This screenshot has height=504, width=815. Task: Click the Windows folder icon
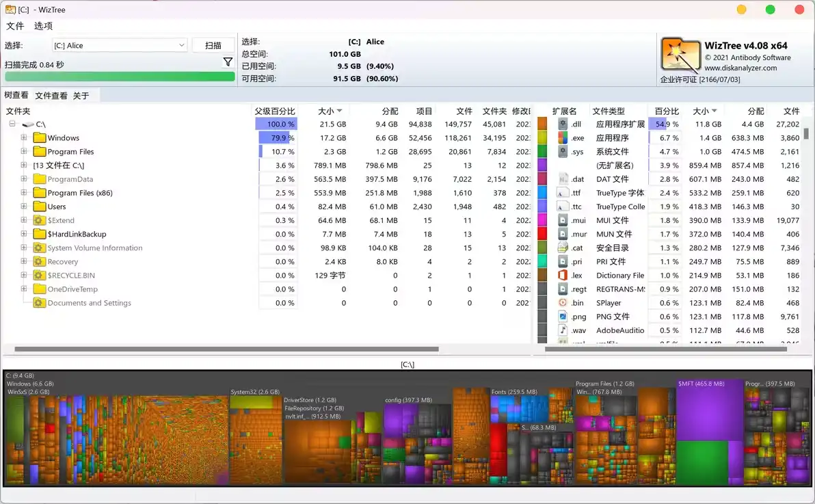40,138
